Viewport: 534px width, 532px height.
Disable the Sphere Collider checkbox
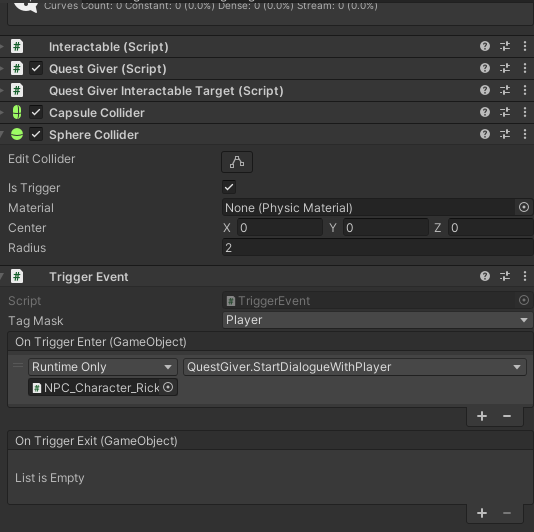coord(36,134)
